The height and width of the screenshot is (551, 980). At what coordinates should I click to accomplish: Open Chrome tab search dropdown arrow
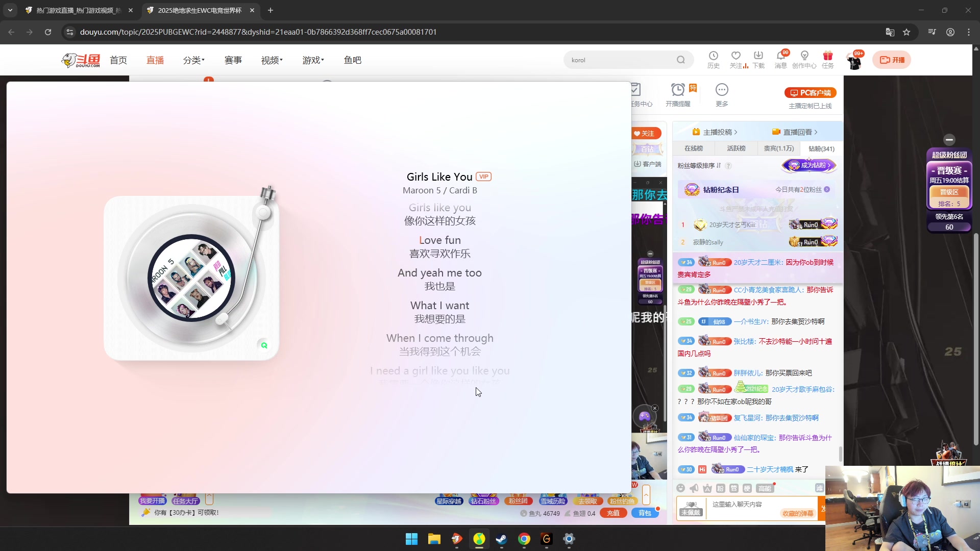tap(10, 10)
